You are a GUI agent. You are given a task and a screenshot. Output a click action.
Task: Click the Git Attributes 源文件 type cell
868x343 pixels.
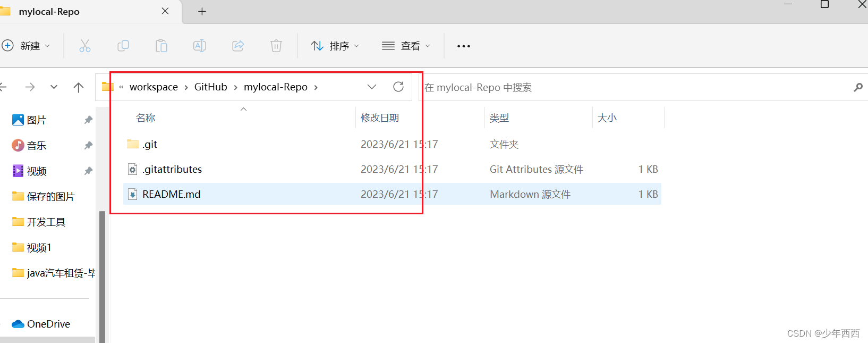pos(537,169)
